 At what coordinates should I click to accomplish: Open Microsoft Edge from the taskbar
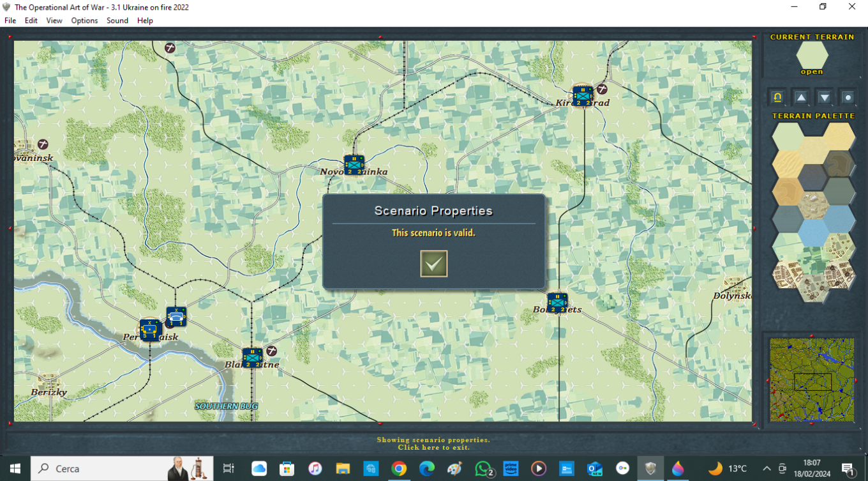(x=427, y=469)
